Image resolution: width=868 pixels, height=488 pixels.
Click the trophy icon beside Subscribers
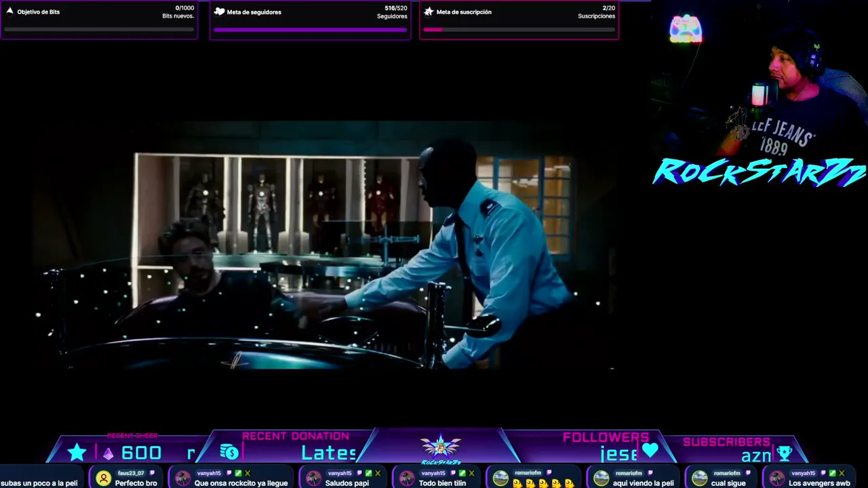785,453
